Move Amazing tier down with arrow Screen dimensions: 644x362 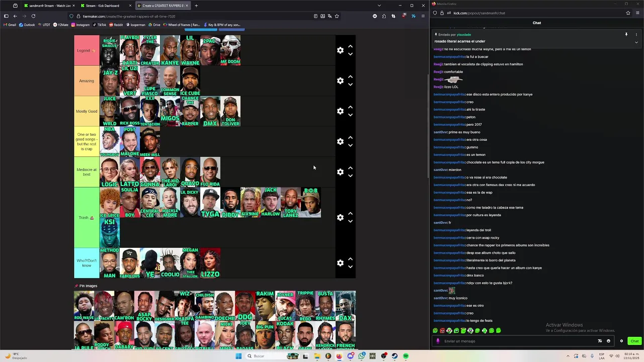(x=350, y=84)
